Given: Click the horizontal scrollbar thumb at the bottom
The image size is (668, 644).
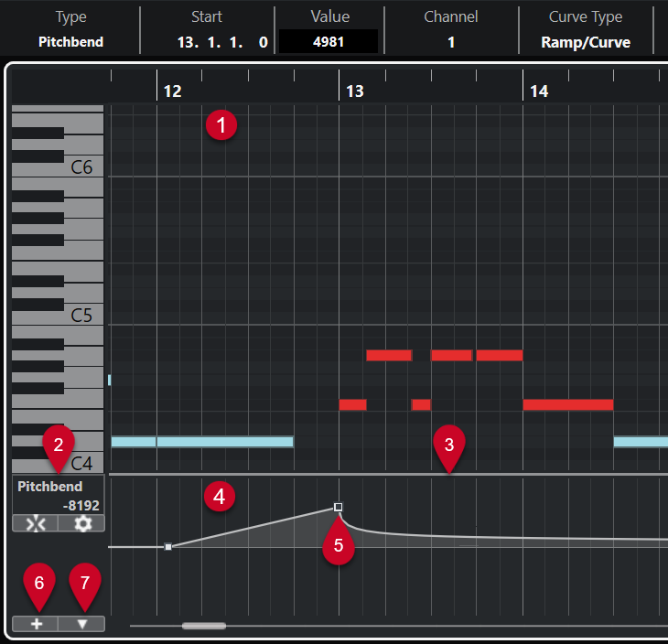Looking at the screenshot, I should [204, 626].
